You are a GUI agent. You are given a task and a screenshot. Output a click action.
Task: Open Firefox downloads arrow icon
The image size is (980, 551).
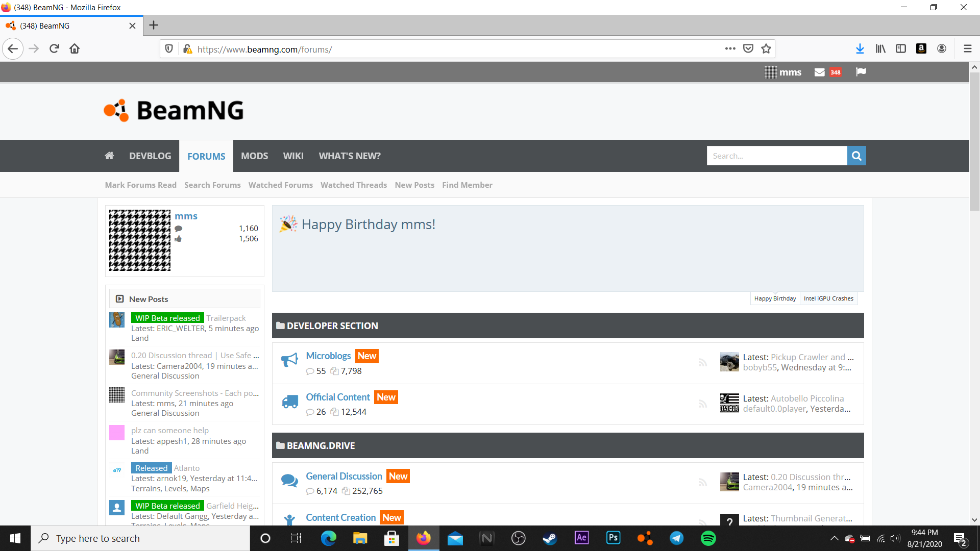point(860,48)
